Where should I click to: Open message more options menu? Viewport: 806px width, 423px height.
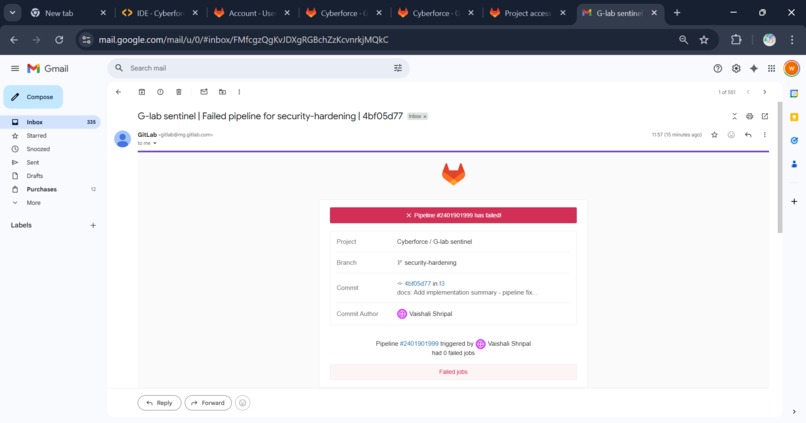764,135
